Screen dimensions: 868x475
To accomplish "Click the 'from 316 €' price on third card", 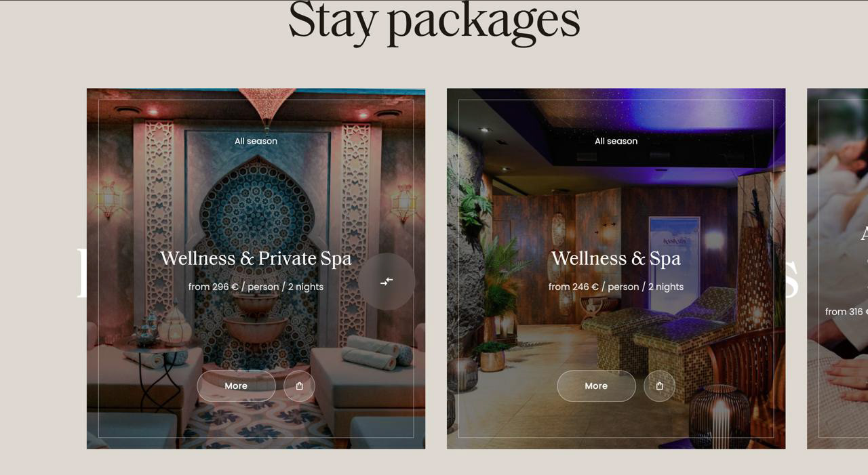I will pyautogui.click(x=846, y=312).
